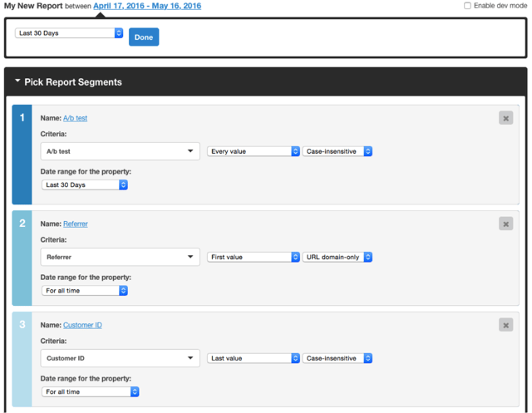Collapse the Pick Report Segments triangle
Image resolution: width=532 pixels, height=413 pixels.
pyautogui.click(x=17, y=81)
